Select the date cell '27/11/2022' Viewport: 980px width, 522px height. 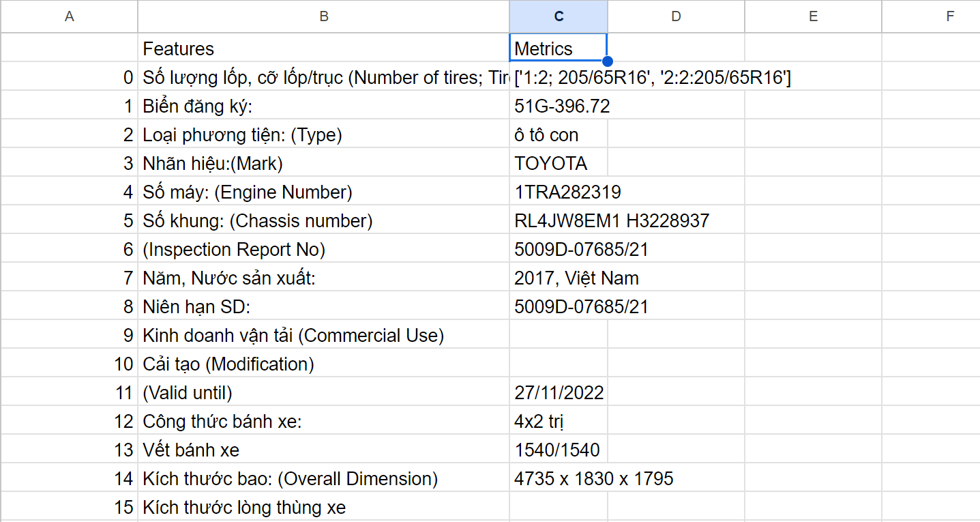tap(559, 392)
